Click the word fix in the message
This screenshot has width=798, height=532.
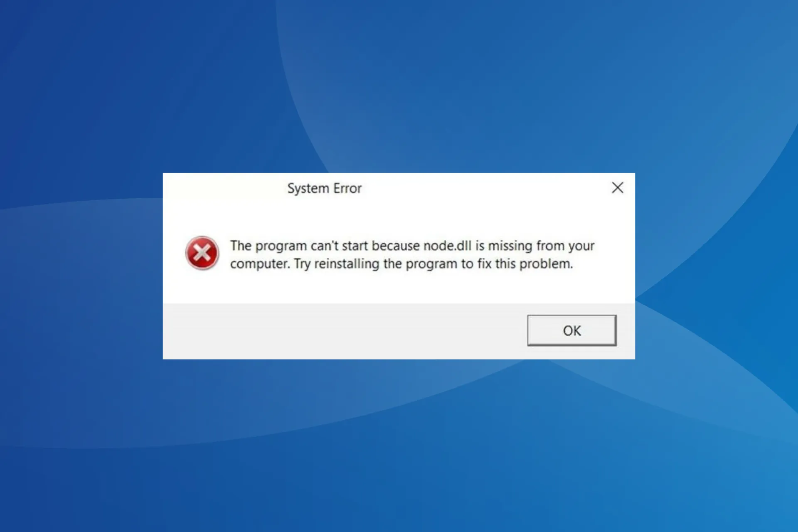coord(484,264)
